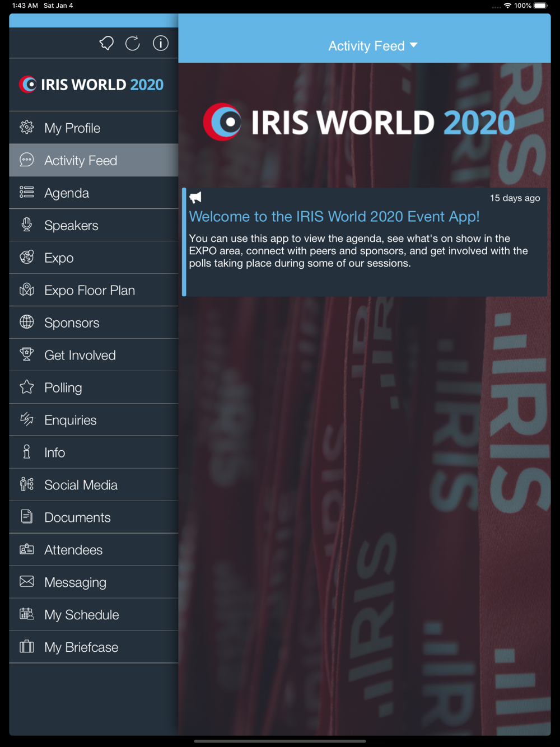Open the Polling menu item

pyautogui.click(x=94, y=387)
